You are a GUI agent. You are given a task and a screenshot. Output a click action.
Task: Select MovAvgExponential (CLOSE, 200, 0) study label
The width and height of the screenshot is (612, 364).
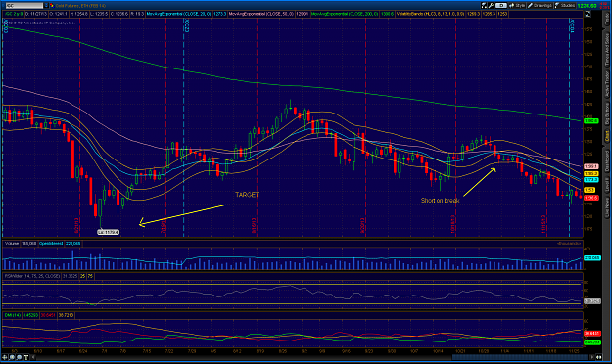tap(345, 14)
